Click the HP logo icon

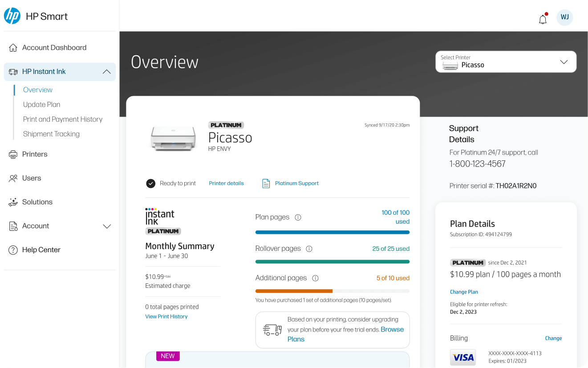(x=12, y=16)
